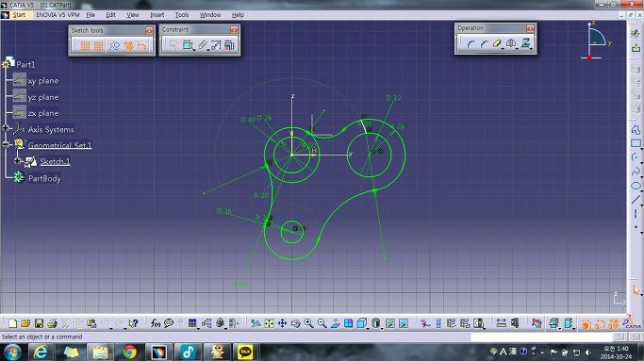The height and width of the screenshot is (361, 644).
Task: Open the Help menu
Action: click(x=238, y=15)
